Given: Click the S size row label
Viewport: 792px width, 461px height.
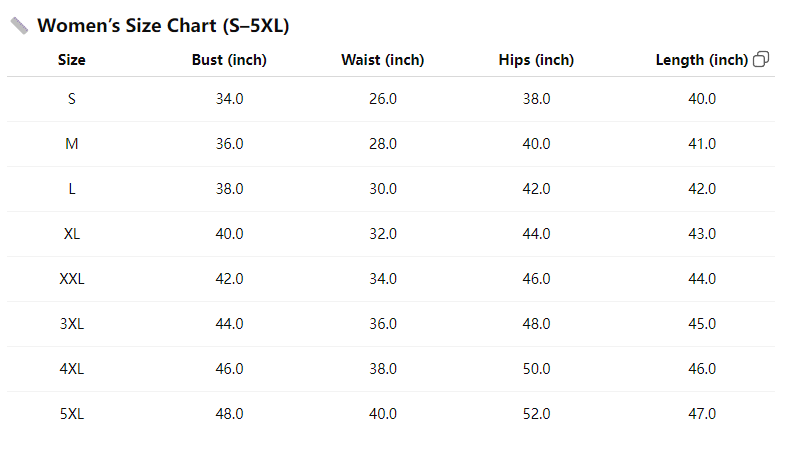Looking at the screenshot, I should click(72, 99).
